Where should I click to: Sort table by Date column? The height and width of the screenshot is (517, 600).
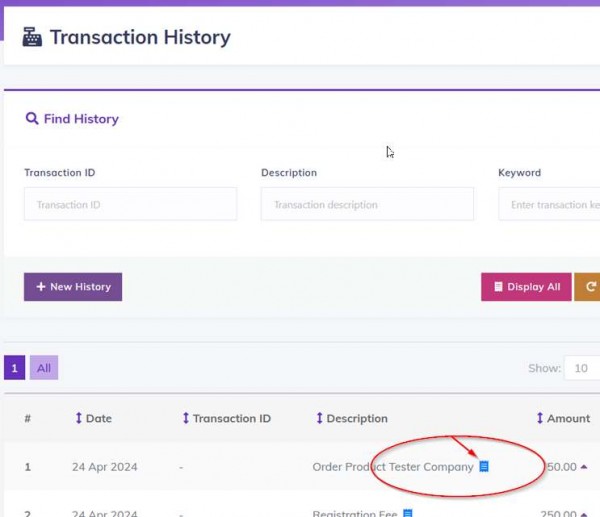click(x=94, y=418)
